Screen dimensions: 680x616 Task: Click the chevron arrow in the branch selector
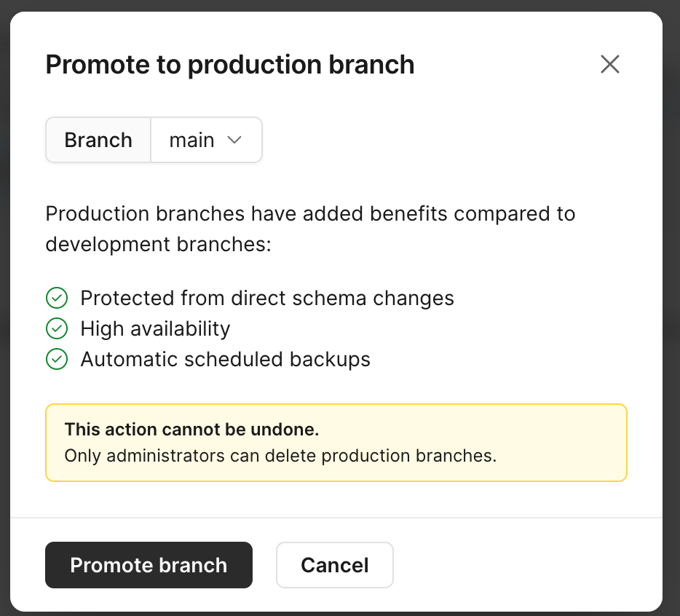point(234,140)
